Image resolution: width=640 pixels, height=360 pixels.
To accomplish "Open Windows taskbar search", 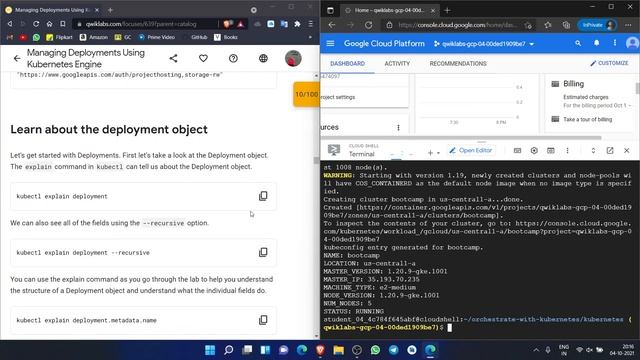I will (x=229, y=350).
